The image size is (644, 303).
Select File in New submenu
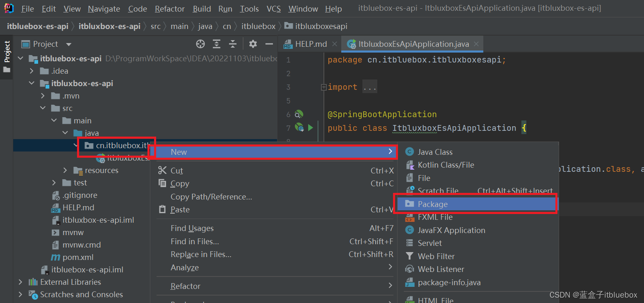(x=478, y=178)
